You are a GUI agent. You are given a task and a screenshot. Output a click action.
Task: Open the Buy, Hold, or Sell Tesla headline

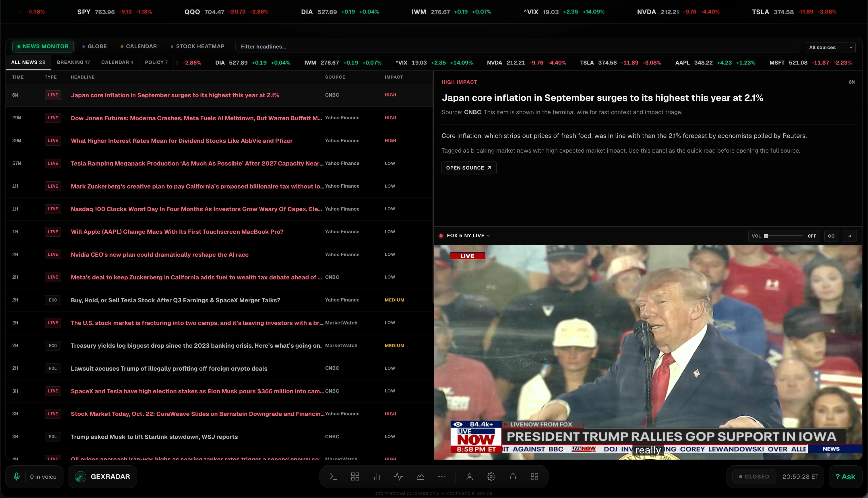point(219,300)
